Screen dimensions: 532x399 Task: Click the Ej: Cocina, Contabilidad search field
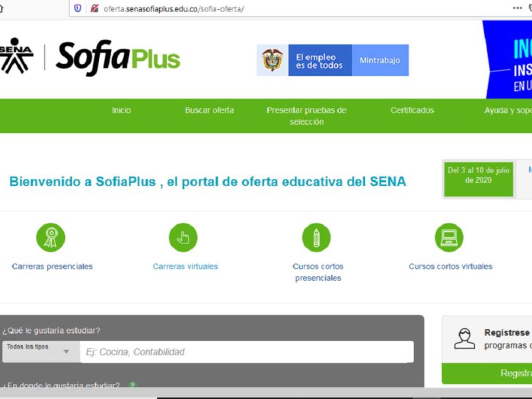tap(246, 352)
